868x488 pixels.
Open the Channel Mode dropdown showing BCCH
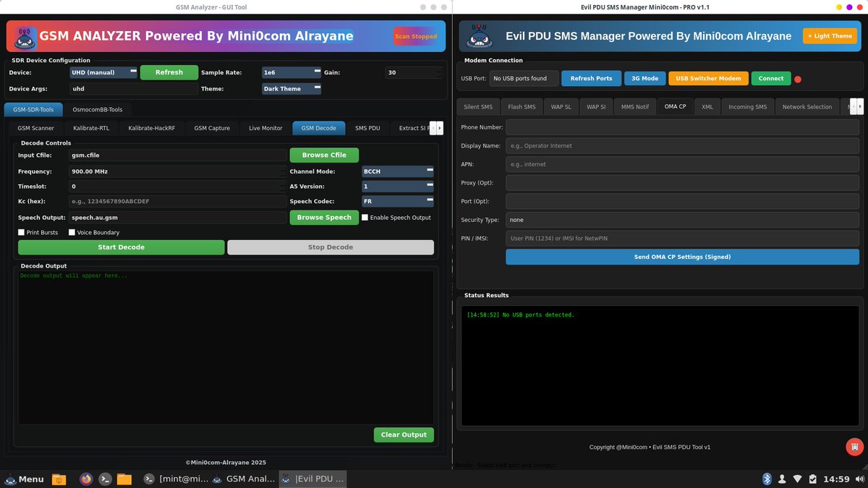398,171
